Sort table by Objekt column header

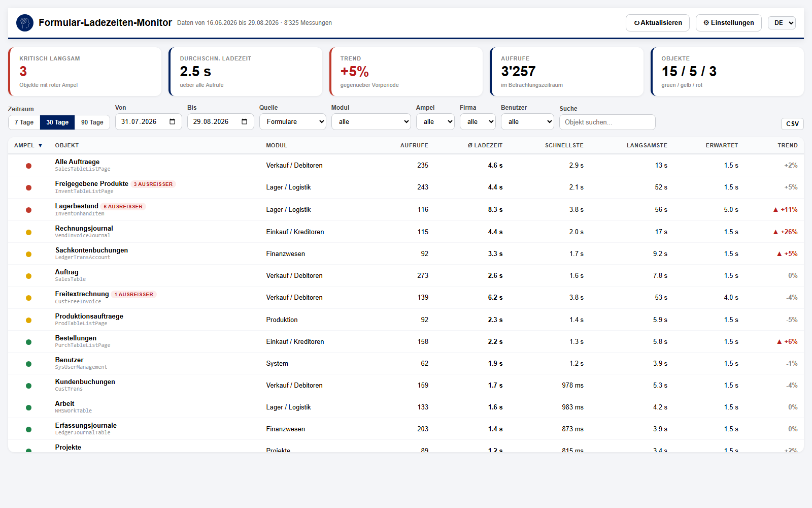coord(67,145)
